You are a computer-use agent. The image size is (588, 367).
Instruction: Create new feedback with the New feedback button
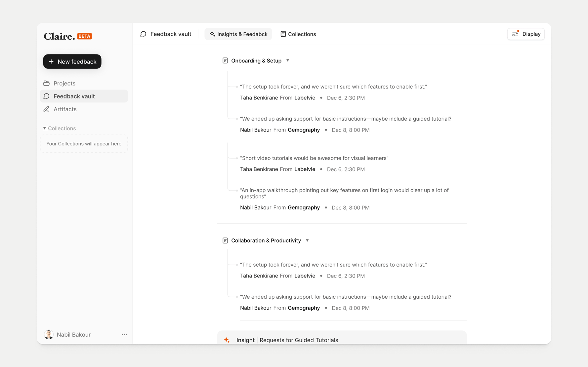click(x=72, y=61)
